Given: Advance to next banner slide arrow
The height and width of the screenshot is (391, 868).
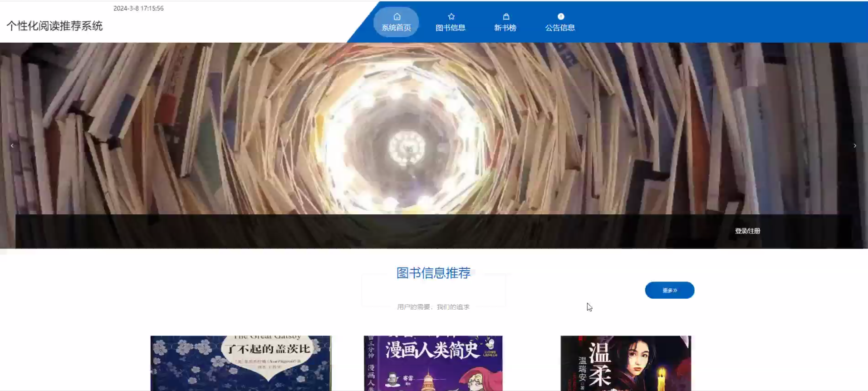Looking at the screenshot, I should [x=854, y=146].
